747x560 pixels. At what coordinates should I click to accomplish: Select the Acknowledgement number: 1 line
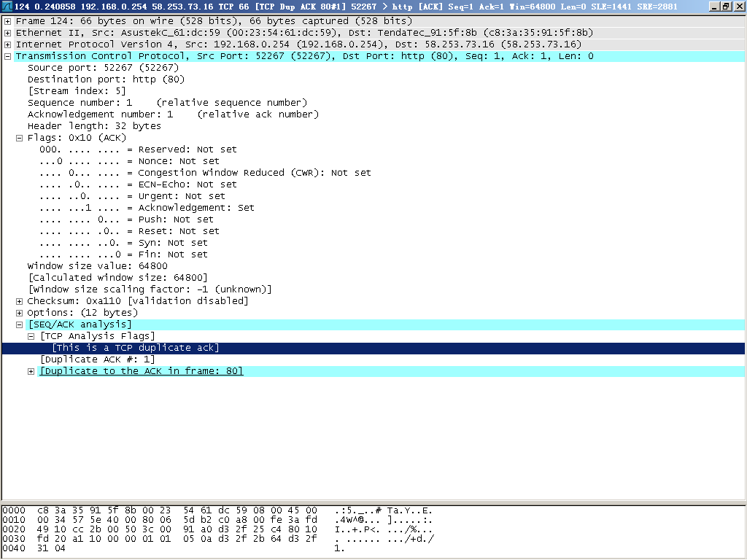173,114
